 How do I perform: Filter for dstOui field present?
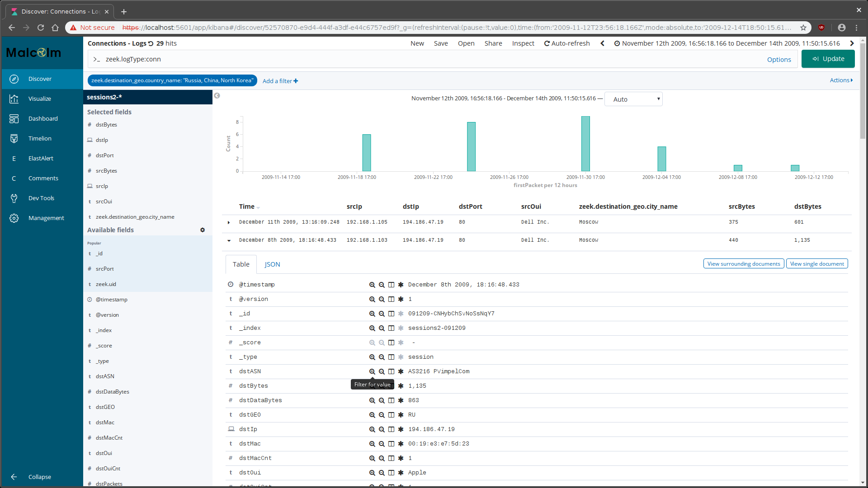(401, 473)
